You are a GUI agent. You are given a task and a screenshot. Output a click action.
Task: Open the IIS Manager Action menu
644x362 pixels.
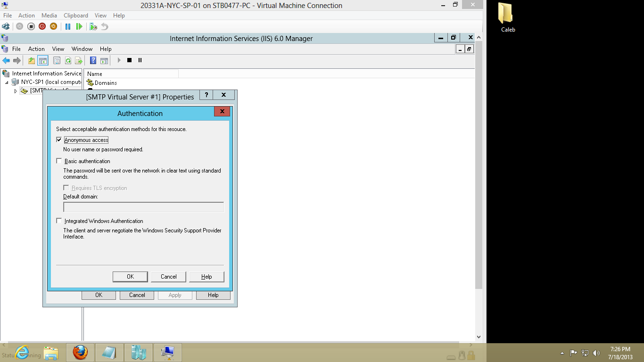[x=36, y=49]
